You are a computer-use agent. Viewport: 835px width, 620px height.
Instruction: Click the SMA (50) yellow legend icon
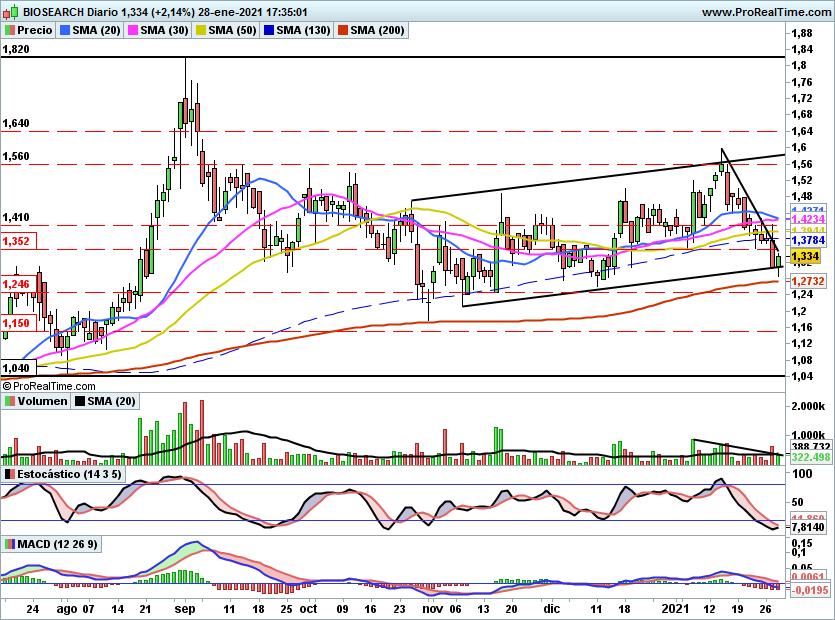tap(201, 30)
